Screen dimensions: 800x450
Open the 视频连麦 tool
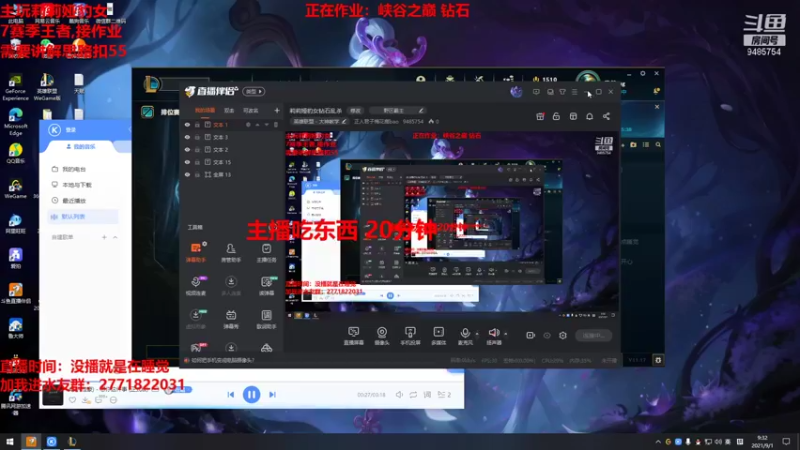[195, 286]
